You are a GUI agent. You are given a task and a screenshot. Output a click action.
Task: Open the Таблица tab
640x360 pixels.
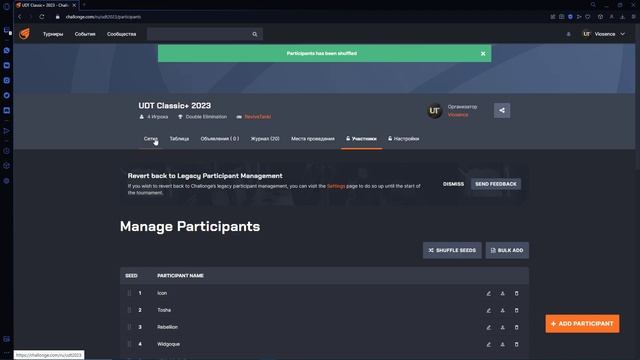179,139
